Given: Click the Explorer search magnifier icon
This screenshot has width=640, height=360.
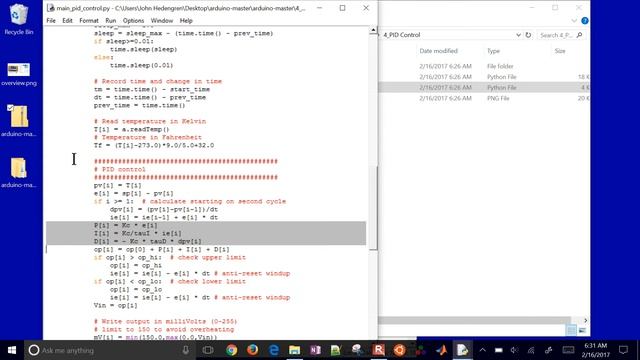Looking at the screenshot, I should tap(580, 35).
